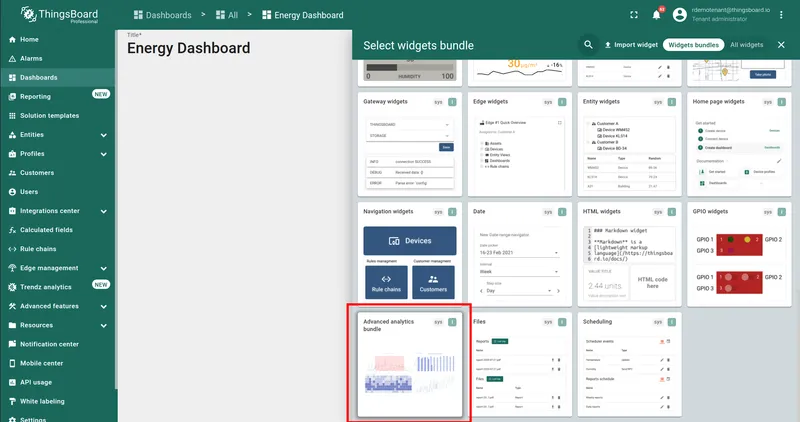Expand the Entities submenu chevron
800x422 pixels.
104,135
